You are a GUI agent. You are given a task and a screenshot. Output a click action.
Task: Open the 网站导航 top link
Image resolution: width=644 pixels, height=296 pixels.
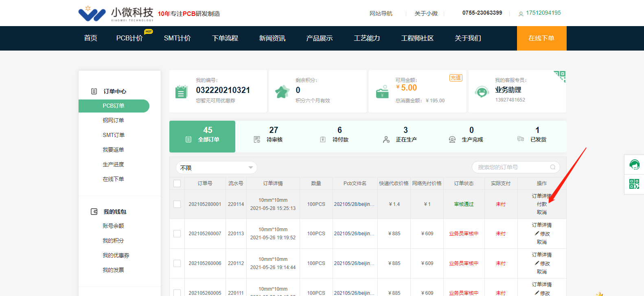(x=381, y=14)
